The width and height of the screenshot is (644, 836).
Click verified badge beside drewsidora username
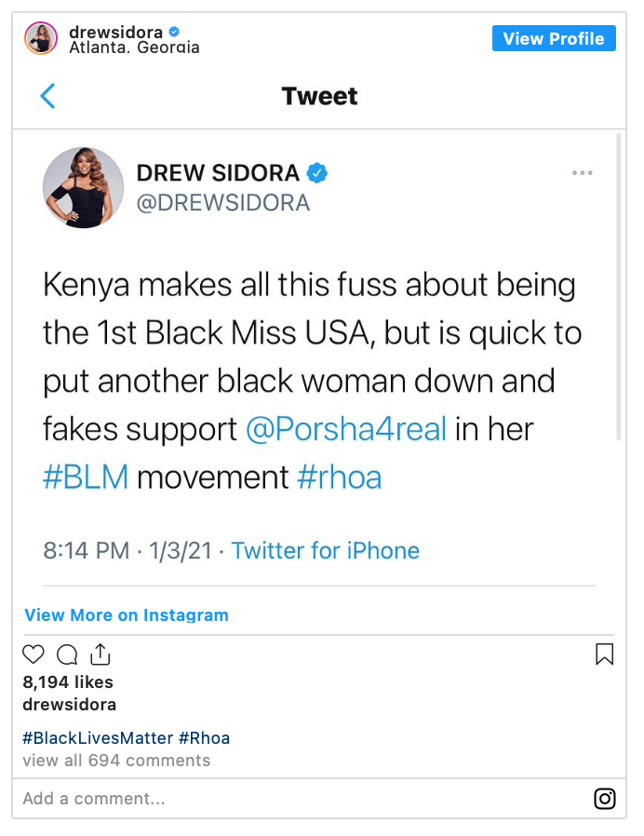pyautogui.click(x=174, y=32)
